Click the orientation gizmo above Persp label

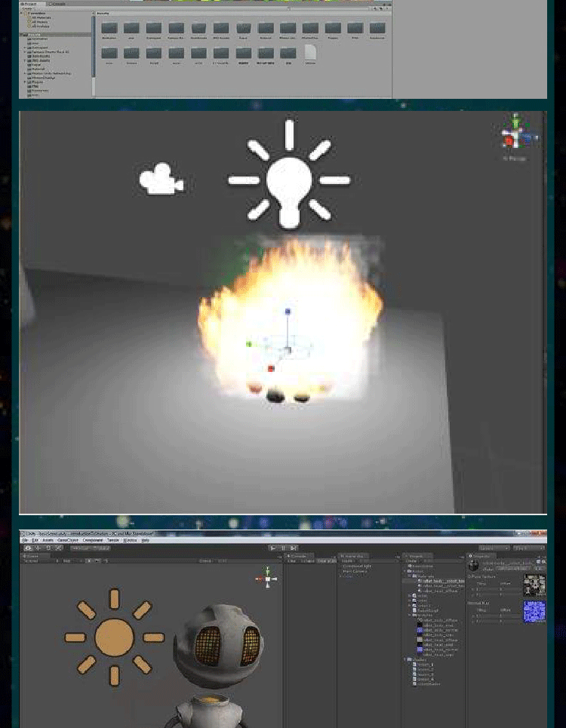[x=516, y=134]
